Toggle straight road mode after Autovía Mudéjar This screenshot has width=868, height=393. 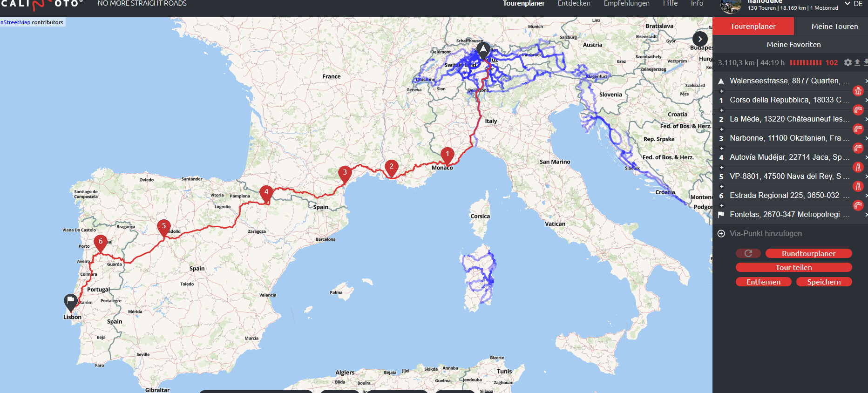click(858, 167)
